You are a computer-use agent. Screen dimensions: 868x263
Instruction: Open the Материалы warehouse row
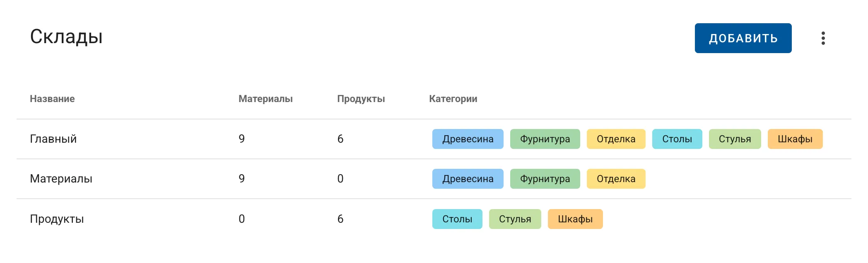pos(61,178)
